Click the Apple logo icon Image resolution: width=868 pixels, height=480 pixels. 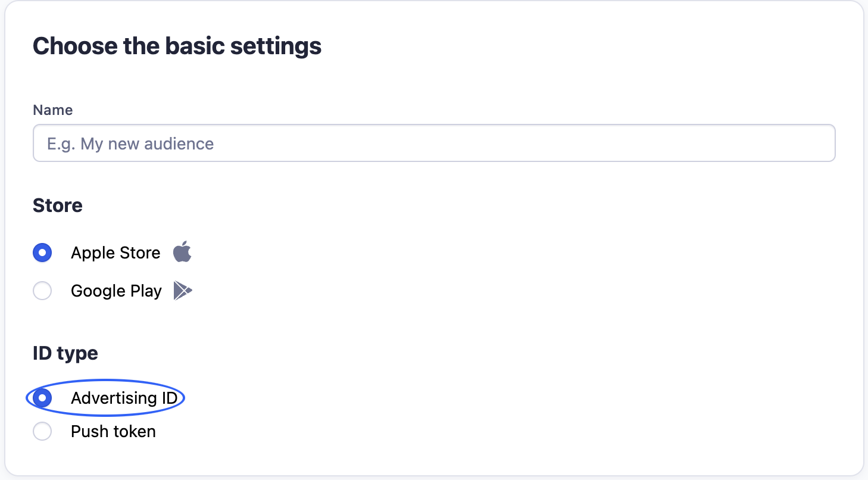182,252
